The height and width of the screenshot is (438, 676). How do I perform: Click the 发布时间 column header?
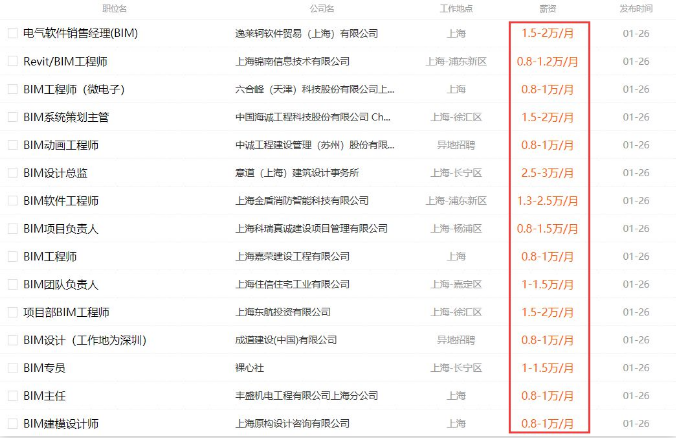click(636, 8)
